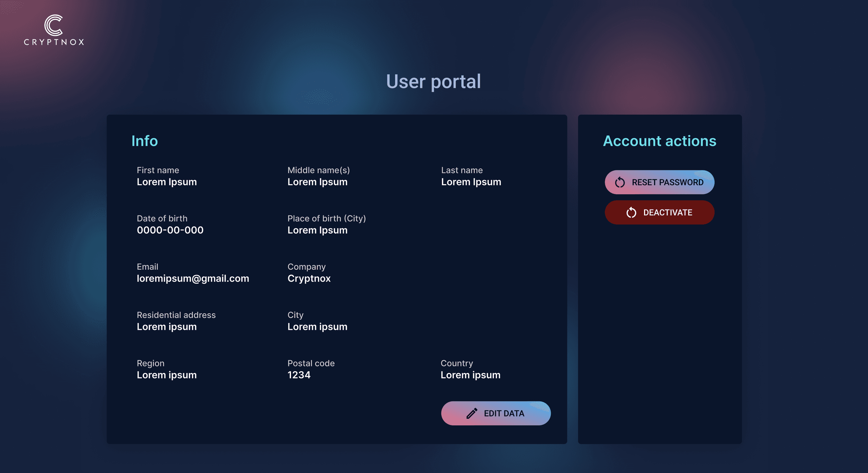Click the Place of birth (City) value
Image resolution: width=868 pixels, height=473 pixels.
[x=317, y=230]
